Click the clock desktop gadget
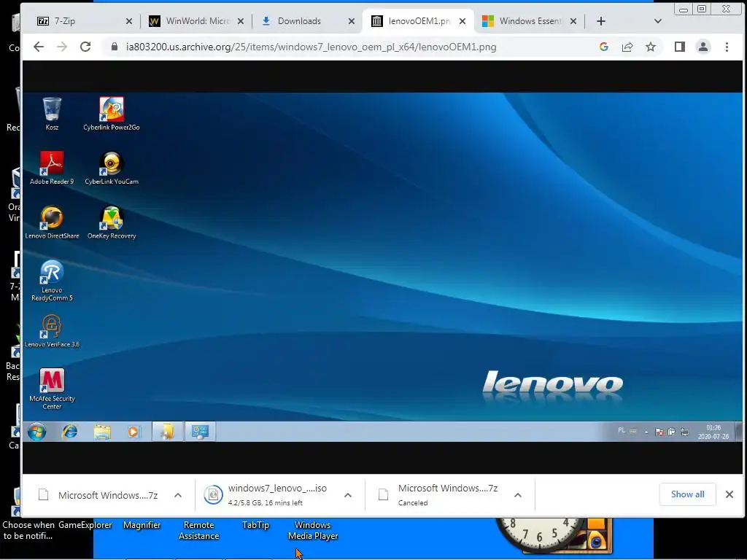Image resolution: width=747 pixels, height=560 pixels. point(539,535)
